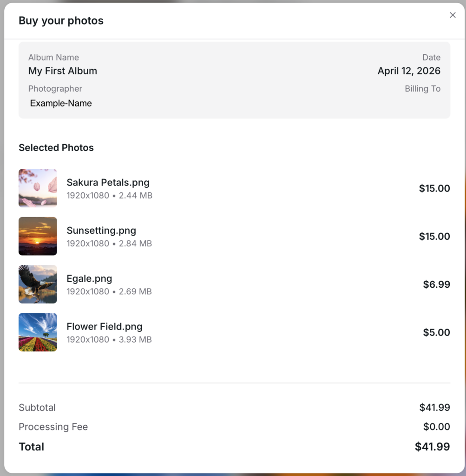Select the Sakura Petals.png file name

pos(108,182)
